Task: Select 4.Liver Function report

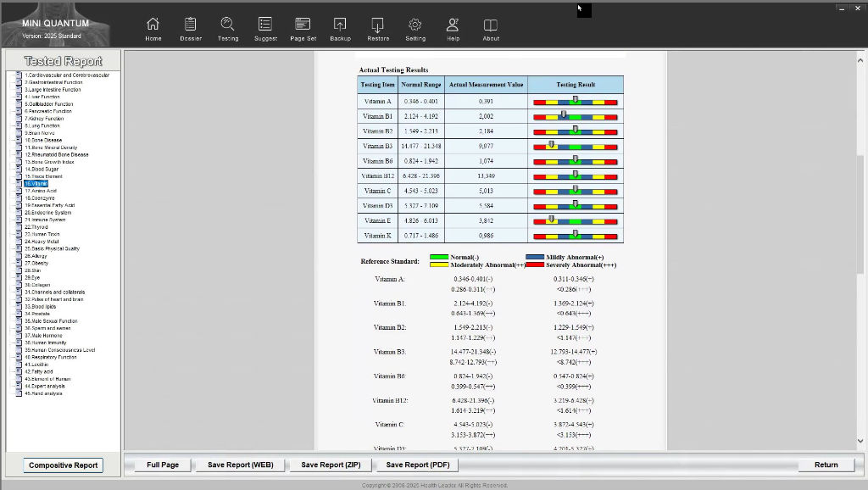Action: point(42,97)
